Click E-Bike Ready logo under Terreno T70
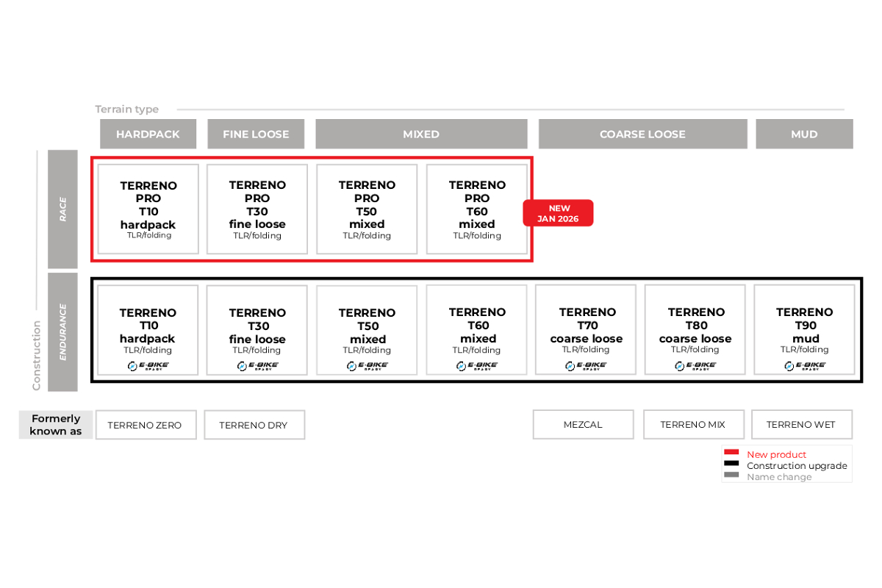This screenshot has height=588, width=882. click(x=586, y=365)
